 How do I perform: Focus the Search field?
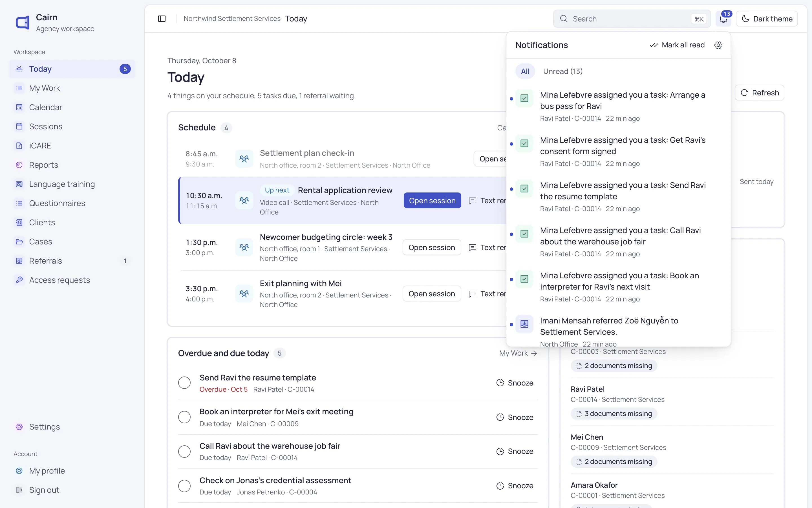point(632,18)
